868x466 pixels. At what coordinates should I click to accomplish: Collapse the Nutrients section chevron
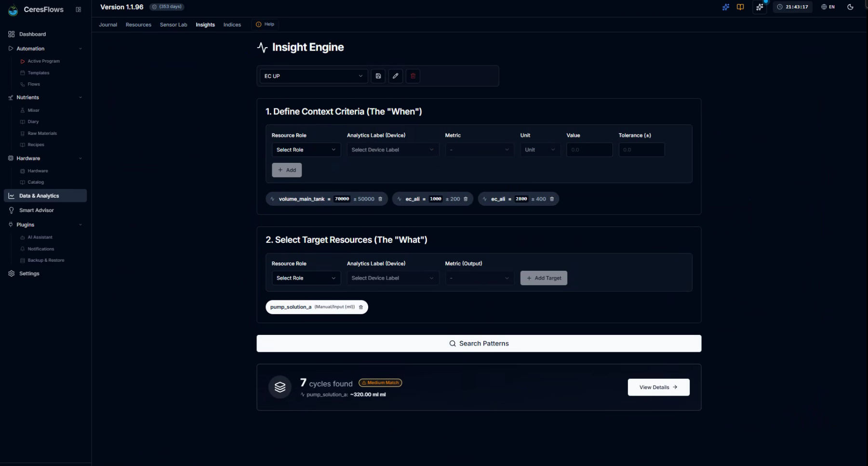pos(80,97)
